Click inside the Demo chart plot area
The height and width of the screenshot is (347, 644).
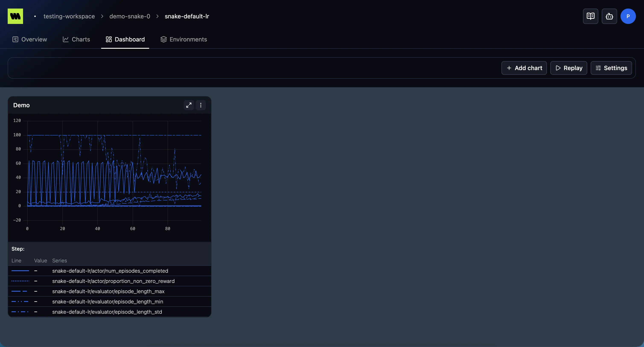click(114, 171)
